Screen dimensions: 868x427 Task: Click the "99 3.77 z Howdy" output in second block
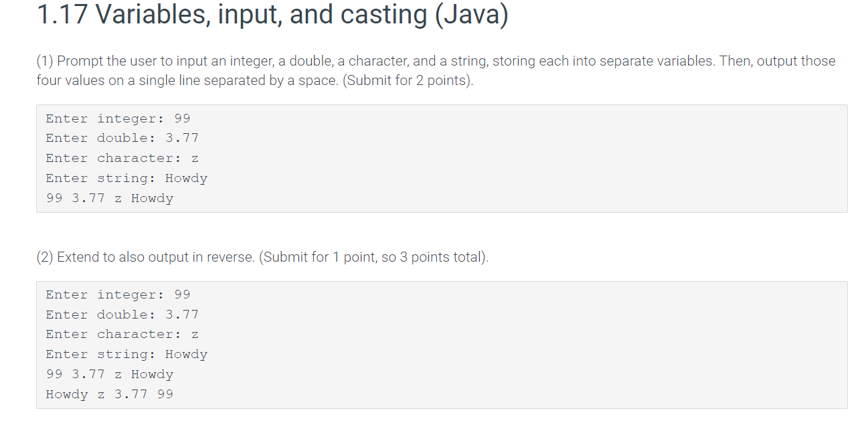(109, 375)
